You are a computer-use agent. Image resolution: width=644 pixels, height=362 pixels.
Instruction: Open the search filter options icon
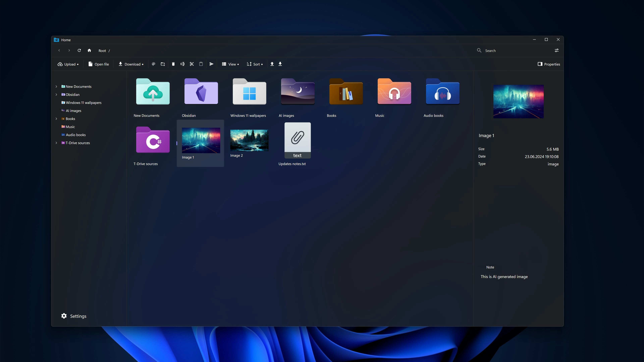coord(556,50)
